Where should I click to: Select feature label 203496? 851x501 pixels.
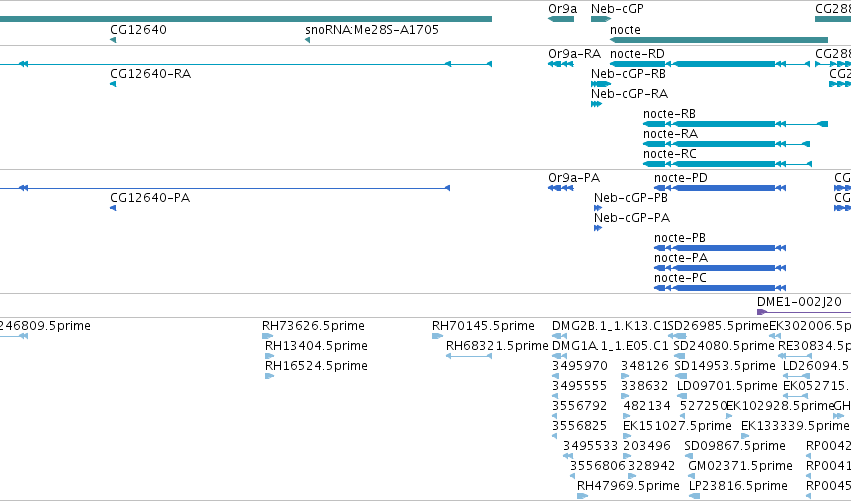[647, 447]
